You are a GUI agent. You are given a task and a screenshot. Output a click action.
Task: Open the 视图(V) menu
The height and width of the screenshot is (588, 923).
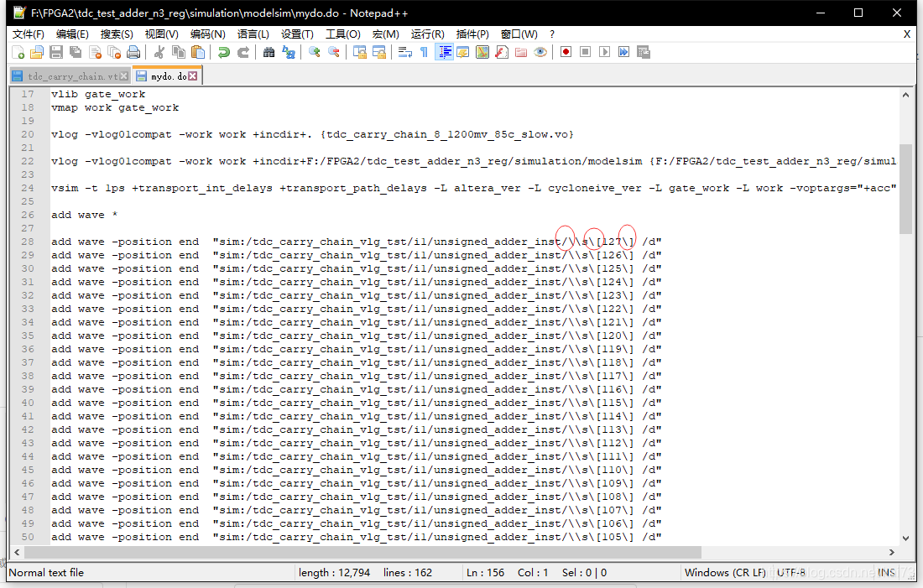point(162,34)
